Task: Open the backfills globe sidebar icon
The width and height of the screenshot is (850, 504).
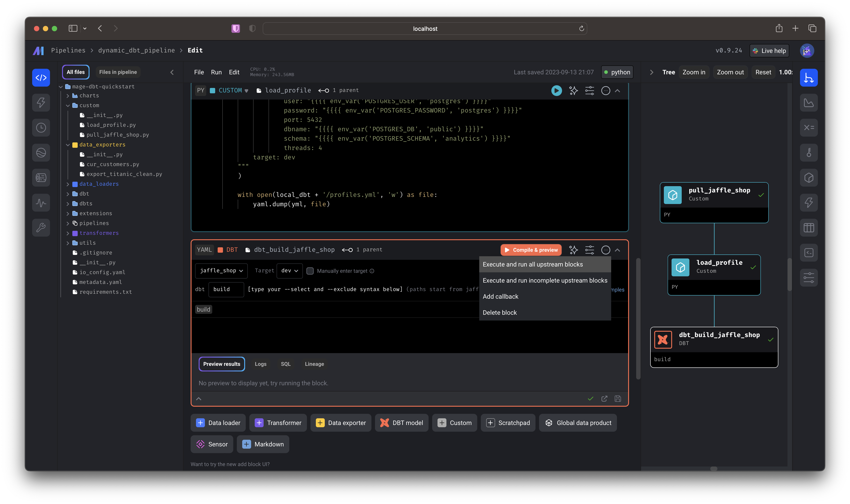Action: (x=41, y=153)
